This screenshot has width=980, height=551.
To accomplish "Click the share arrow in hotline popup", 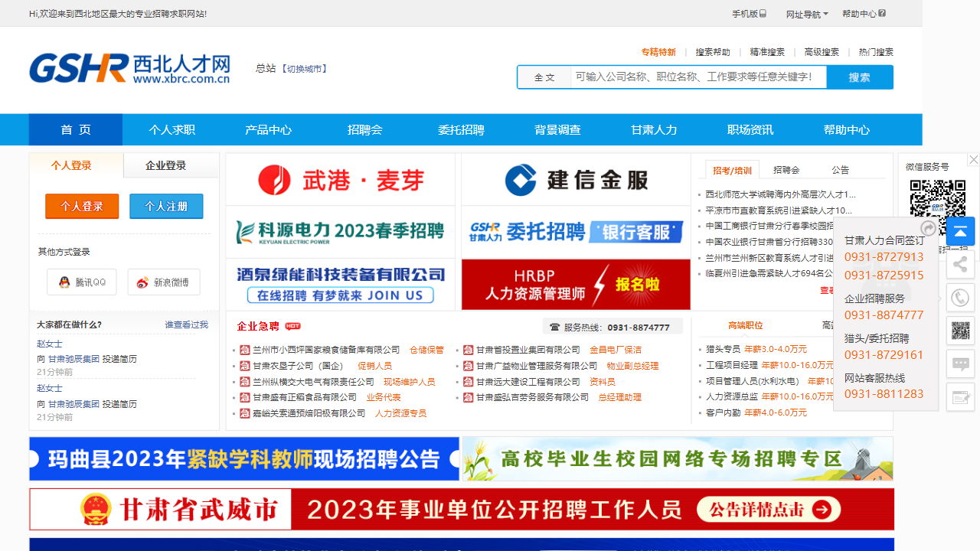I will pos(928,228).
